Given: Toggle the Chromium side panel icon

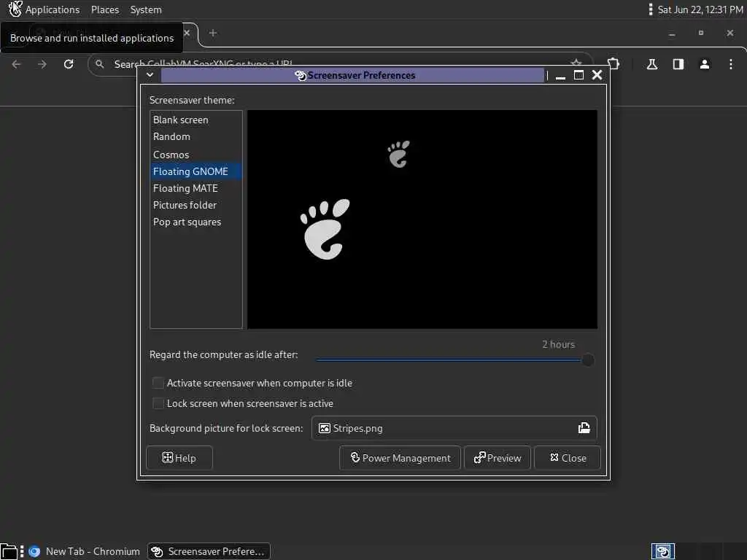Looking at the screenshot, I should click(x=678, y=64).
